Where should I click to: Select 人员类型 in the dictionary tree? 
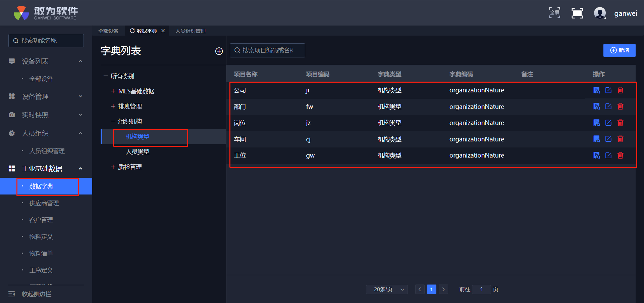tap(138, 152)
